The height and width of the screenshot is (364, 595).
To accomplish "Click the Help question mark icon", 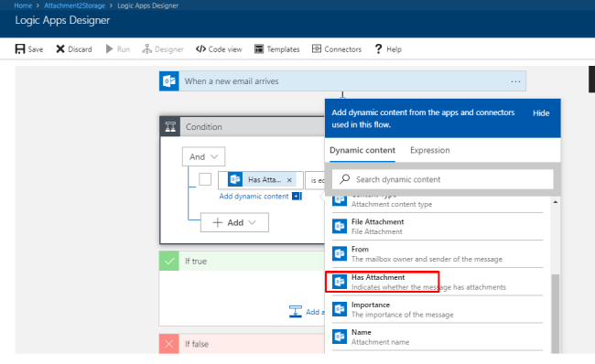I will [x=378, y=48].
